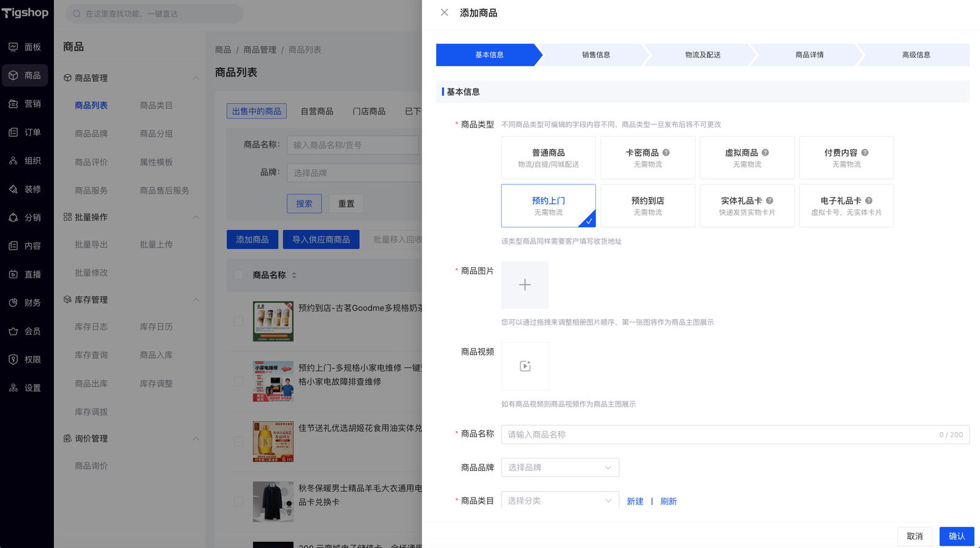
Task: Select the 虚拟商品 product type option
Action: pos(747,158)
